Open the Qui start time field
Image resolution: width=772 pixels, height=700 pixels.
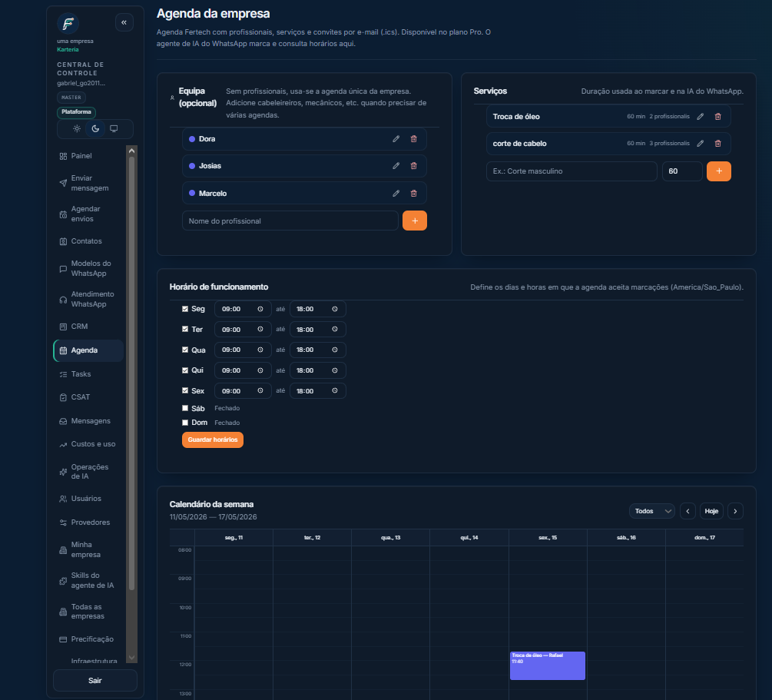(243, 370)
